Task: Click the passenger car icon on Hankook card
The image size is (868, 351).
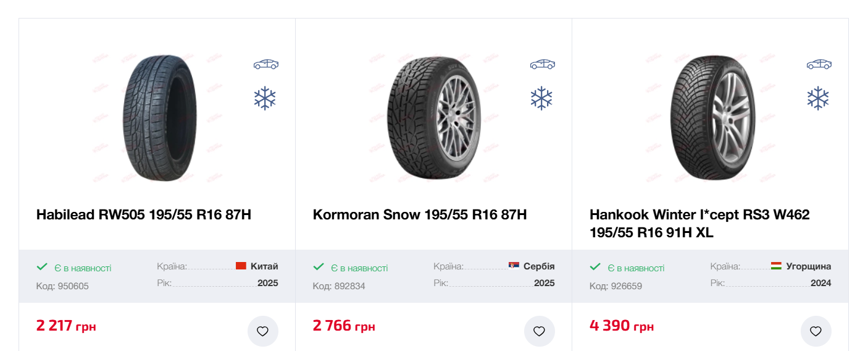Action: point(819,64)
